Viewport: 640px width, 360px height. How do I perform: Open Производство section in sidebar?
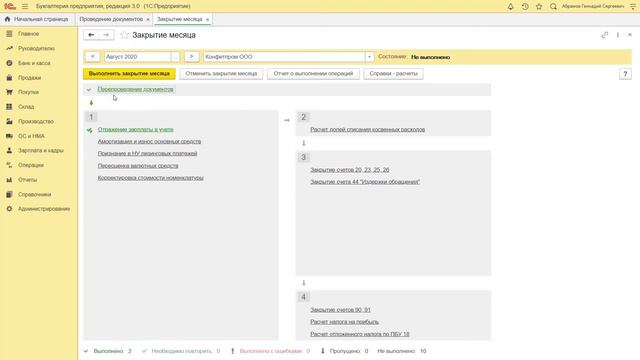36,122
